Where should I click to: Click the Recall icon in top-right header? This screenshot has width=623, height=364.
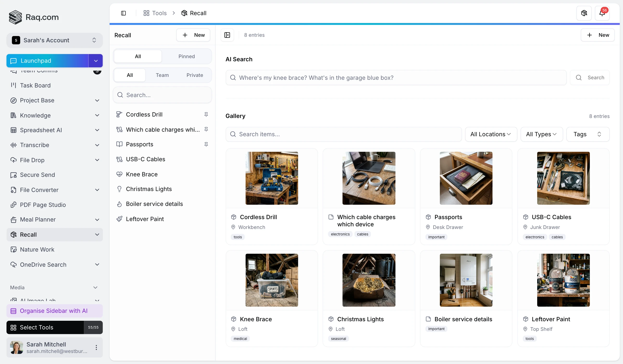(x=584, y=13)
